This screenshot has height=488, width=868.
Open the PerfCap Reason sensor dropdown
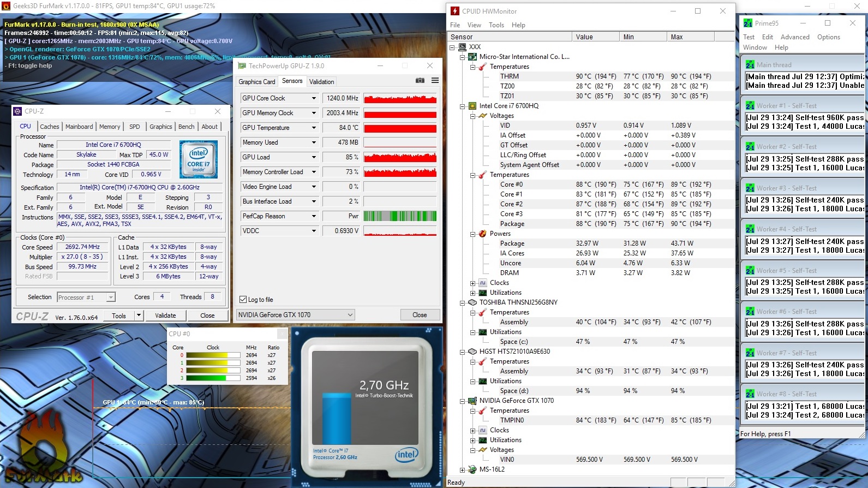click(314, 216)
